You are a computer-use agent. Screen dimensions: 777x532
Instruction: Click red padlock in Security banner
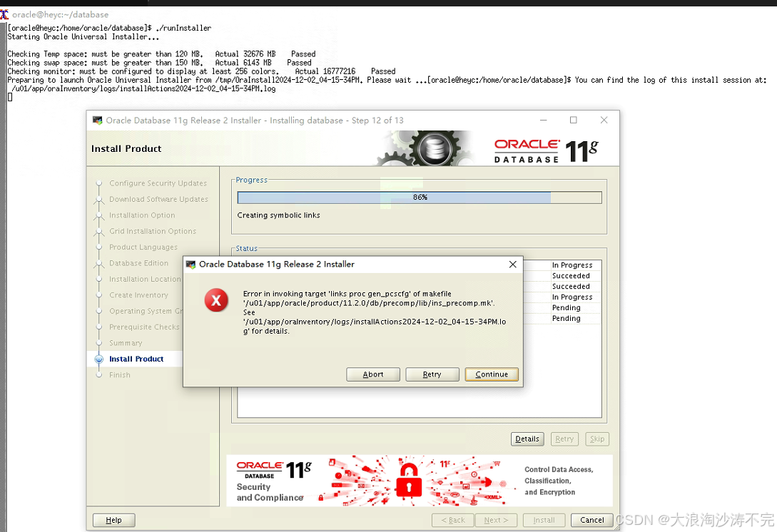[x=409, y=481]
